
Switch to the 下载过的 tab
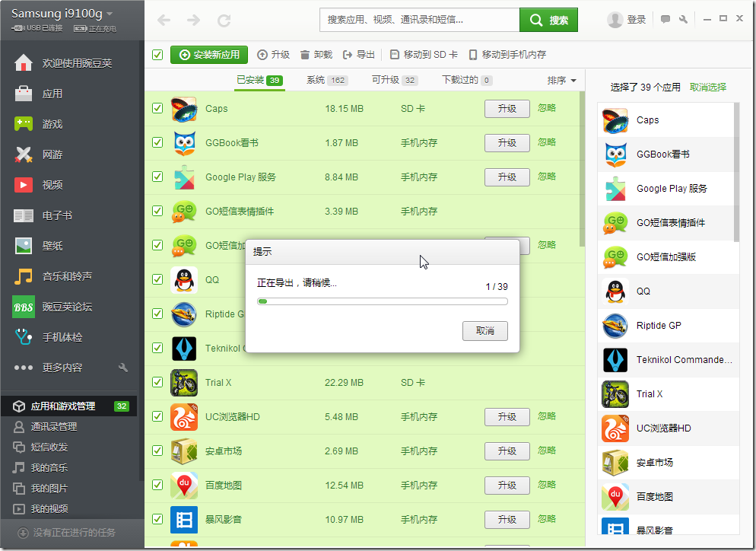click(x=467, y=80)
